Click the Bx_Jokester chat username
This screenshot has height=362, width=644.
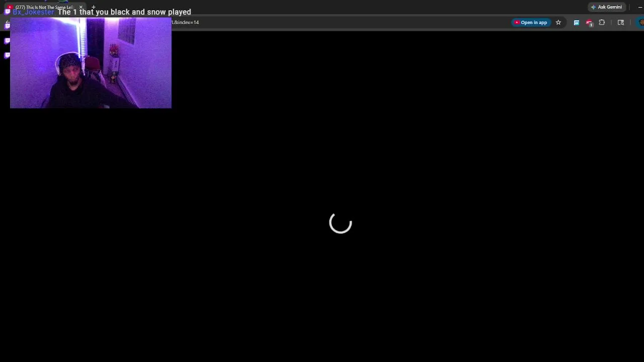coord(33,12)
